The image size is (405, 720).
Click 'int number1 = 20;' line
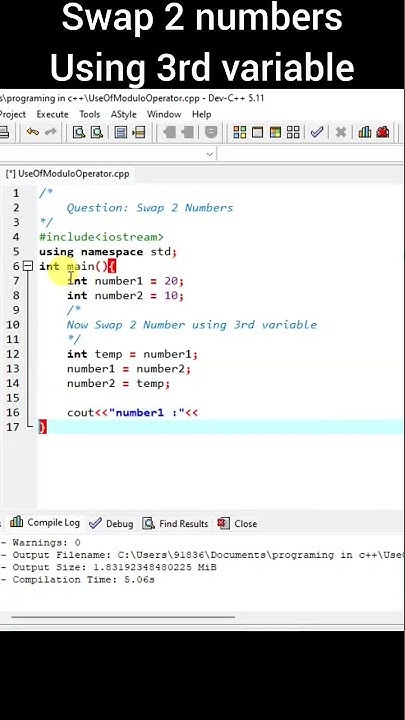(125, 281)
